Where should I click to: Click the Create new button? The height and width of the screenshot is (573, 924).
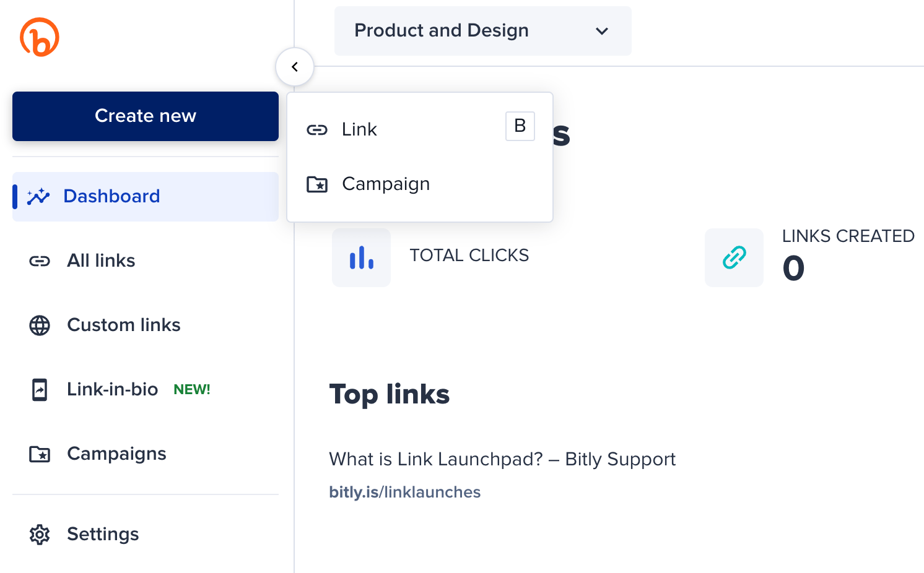click(x=145, y=116)
